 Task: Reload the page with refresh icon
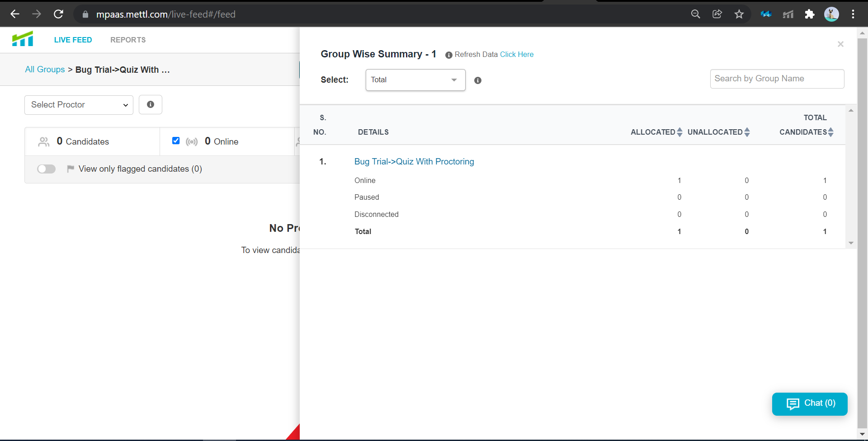click(x=58, y=14)
